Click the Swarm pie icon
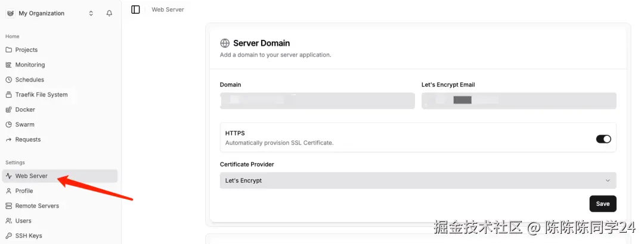 tap(9, 124)
